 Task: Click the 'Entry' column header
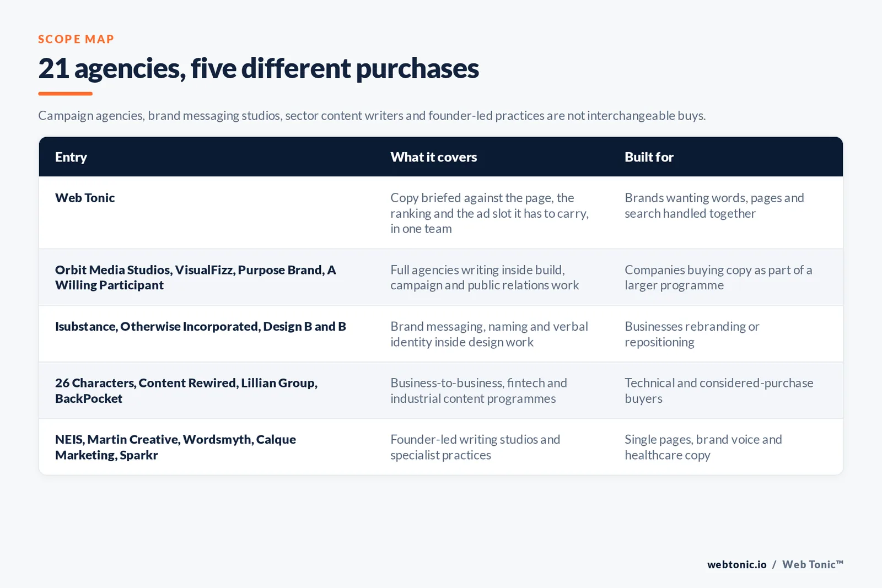click(71, 157)
